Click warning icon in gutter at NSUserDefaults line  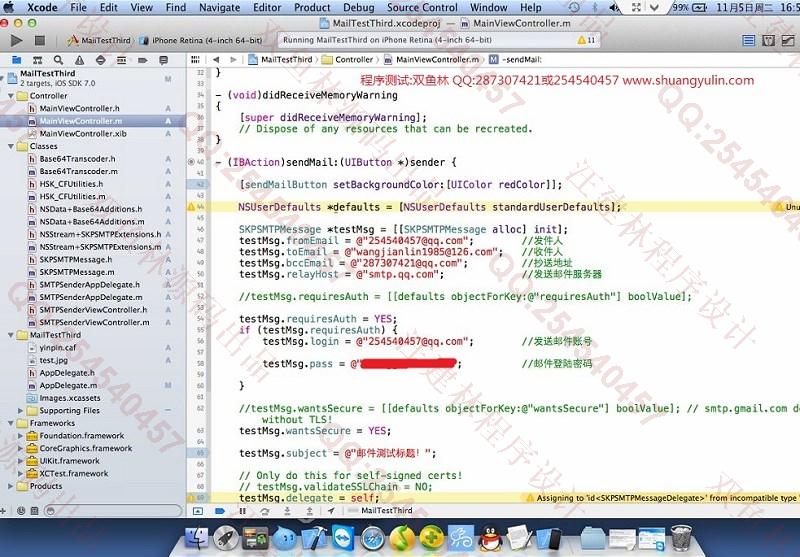191,207
